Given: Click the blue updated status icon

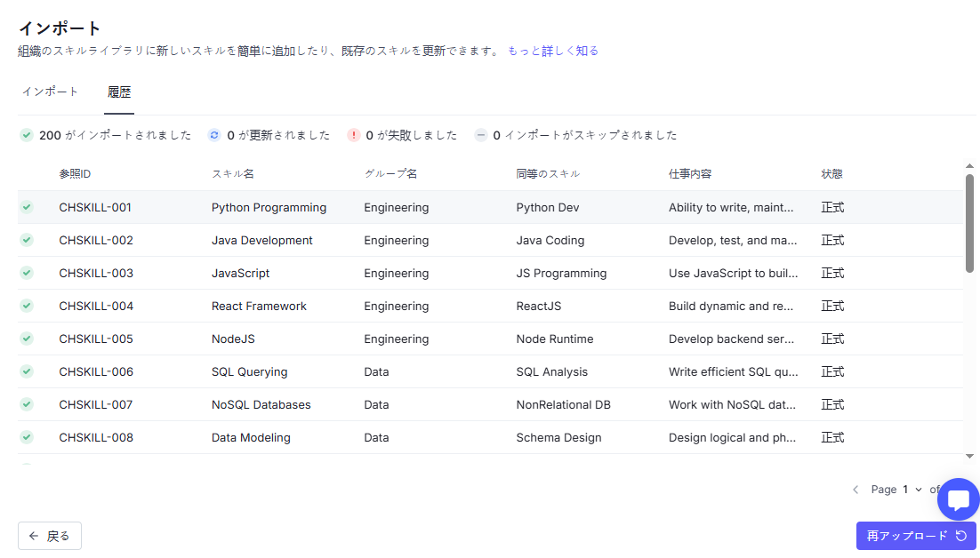Looking at the screenshot, I should click(214, 135).
